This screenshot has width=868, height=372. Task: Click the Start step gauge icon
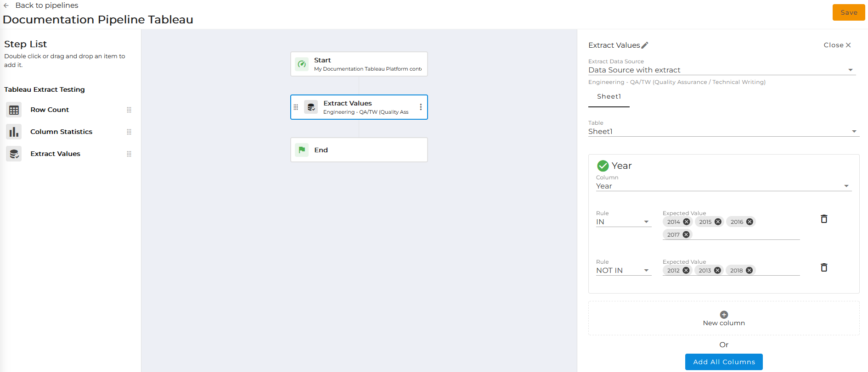[x=302, y=64]
